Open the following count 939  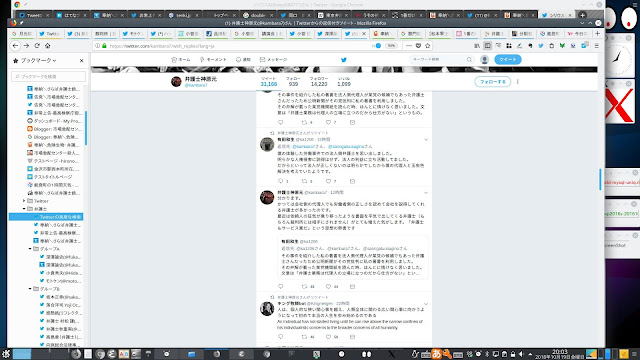pos(293,82)
